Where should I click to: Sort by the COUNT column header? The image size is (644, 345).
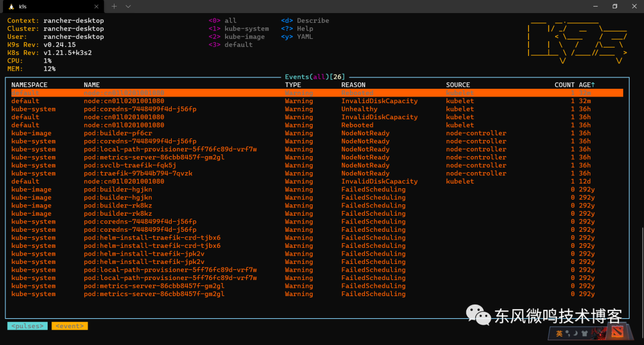pyautogui.click(x=564, y=85)
